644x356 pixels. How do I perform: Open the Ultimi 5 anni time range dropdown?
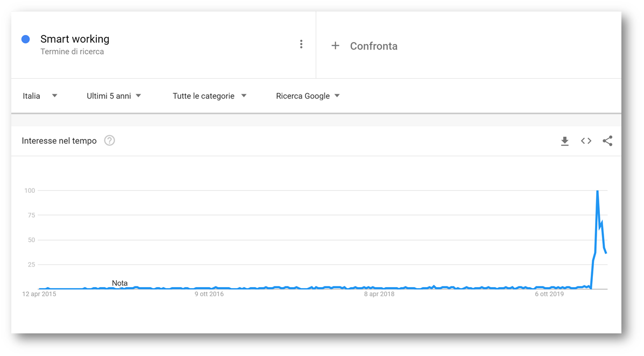[114, 96]
